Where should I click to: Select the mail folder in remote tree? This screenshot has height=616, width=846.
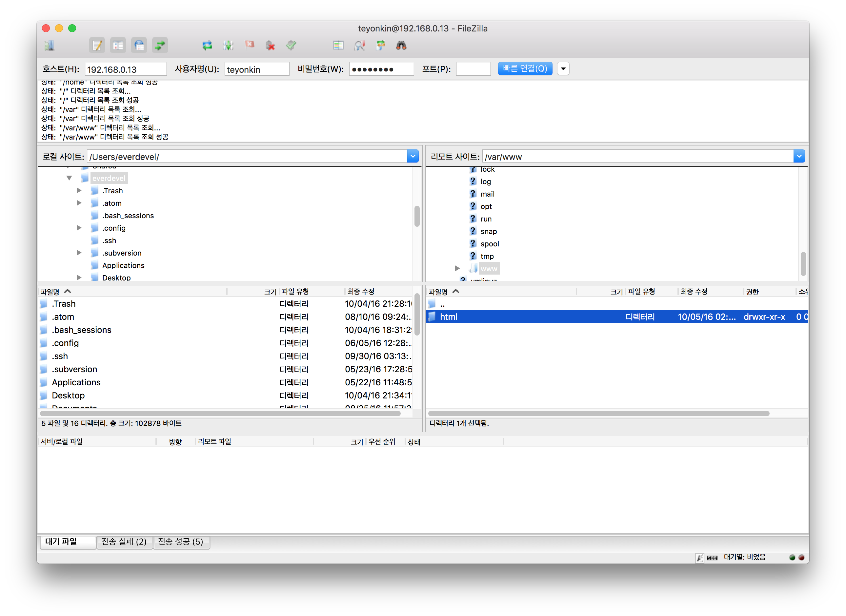click(x=487, y=194)
